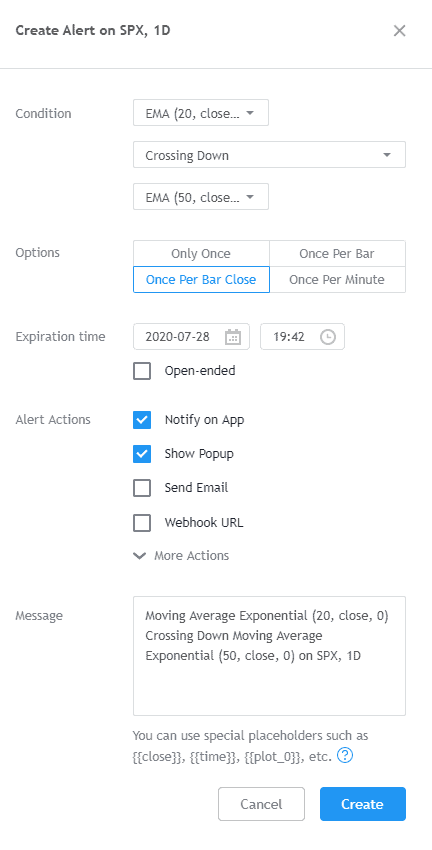Screen dimensions: 432x850
Task: Click the clock icon in time field
Action: click(328, 337)
